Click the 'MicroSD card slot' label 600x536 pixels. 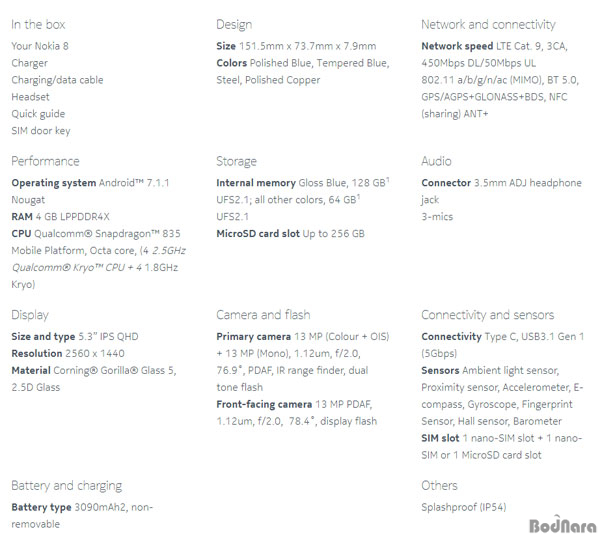coord(258,233)
